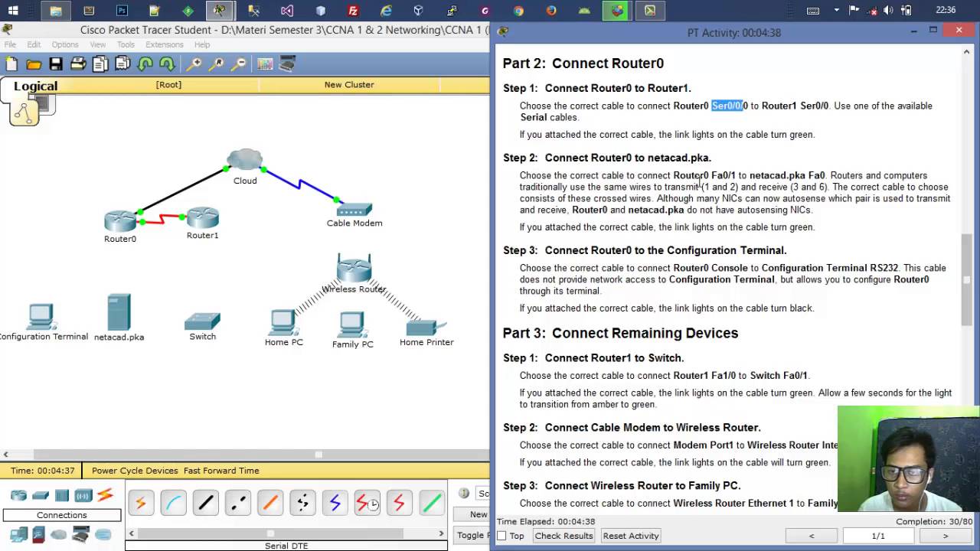Switch to the Logical workspace tab
Image resolution: width=980 pixels, height=551 pixels.
point(35,86)
